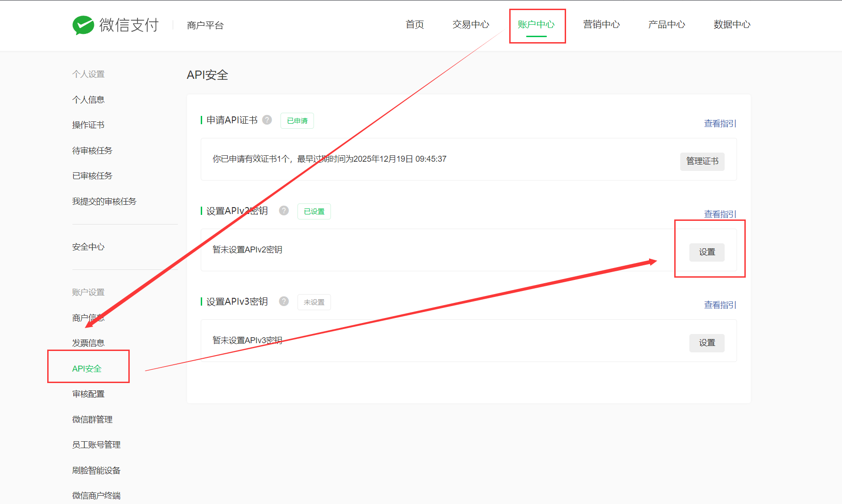
Task: Open help icon beside 申请API证书
Action: pos(267,120)
